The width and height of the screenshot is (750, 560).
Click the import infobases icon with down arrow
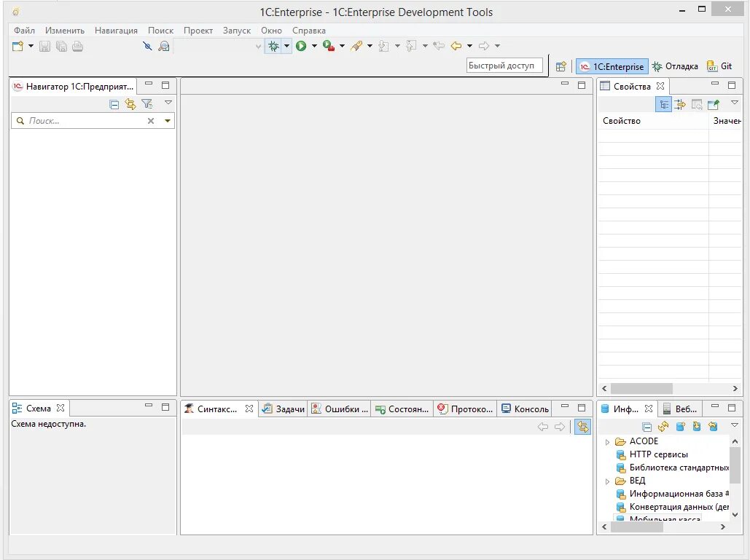click(x=697, y=427)
